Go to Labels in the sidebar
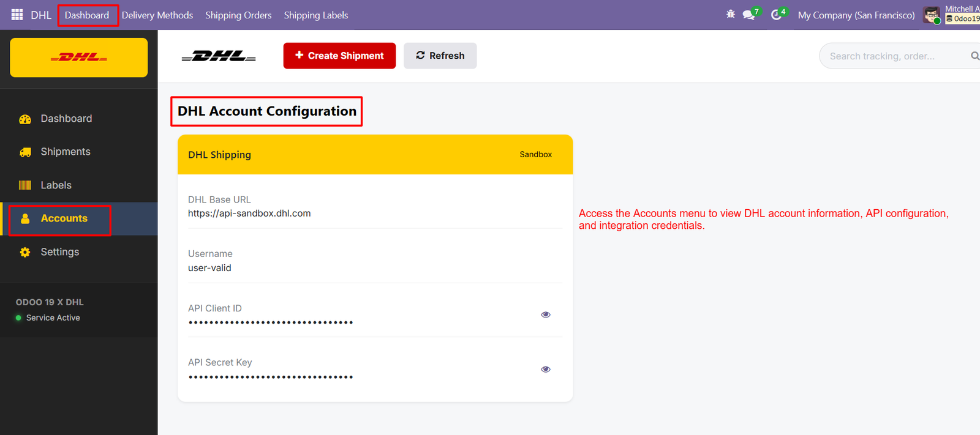The height and width of the screenshot is (435, 980). coord(79,185)
